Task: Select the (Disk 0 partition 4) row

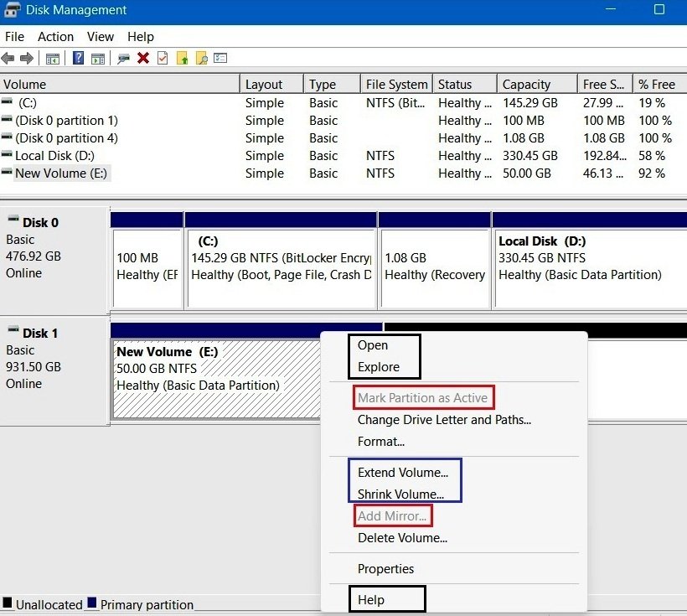Action: tap(342, 138)
